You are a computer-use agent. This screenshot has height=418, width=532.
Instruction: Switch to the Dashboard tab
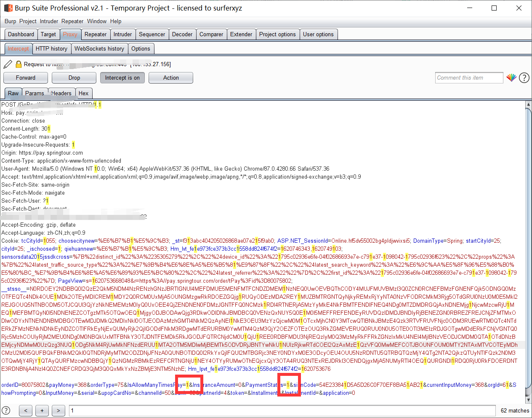[21, 34]
